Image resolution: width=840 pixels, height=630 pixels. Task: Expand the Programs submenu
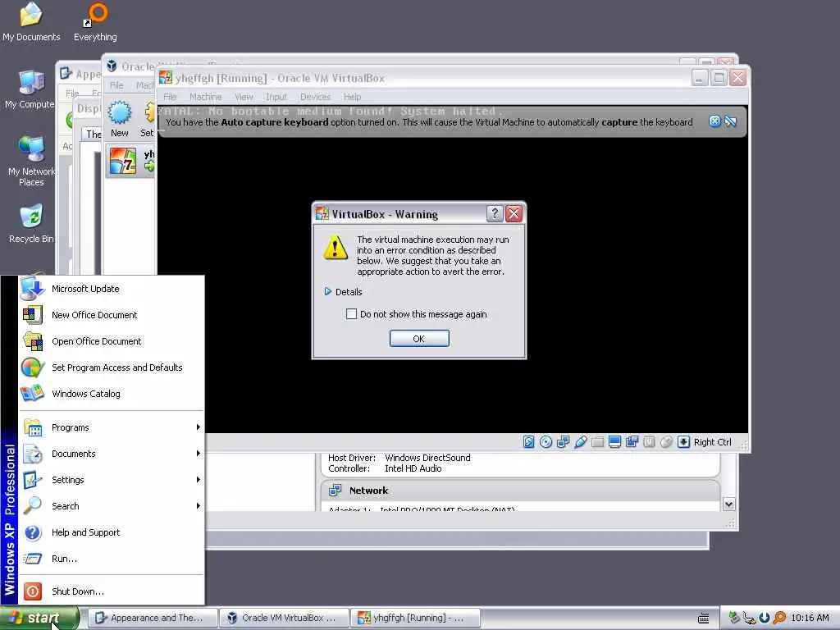pos(112,427)
